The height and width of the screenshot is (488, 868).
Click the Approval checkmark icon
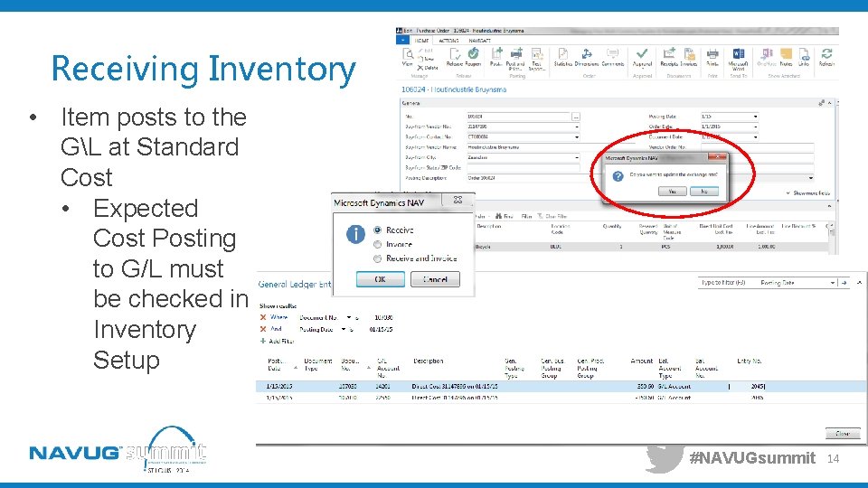pyautogui.click(x=642, y=57)
